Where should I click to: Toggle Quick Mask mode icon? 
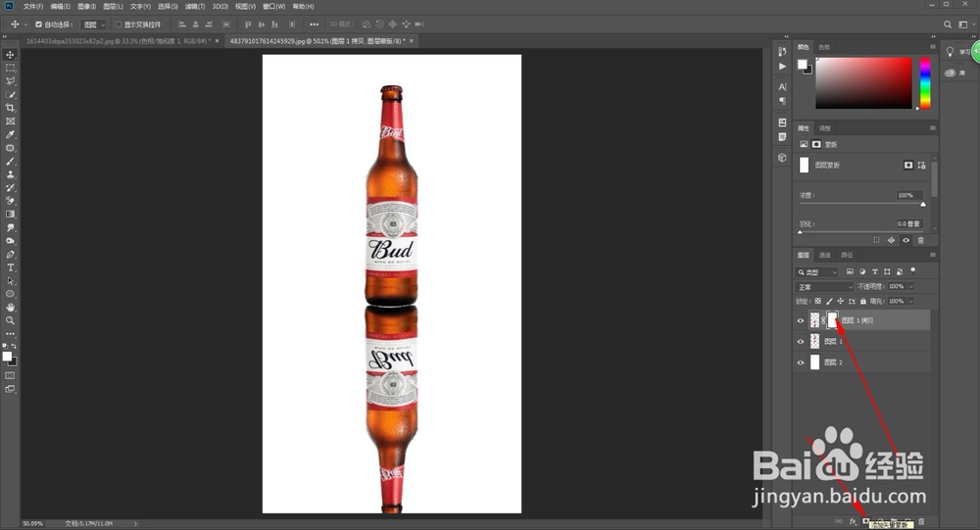tap(10, 375)
